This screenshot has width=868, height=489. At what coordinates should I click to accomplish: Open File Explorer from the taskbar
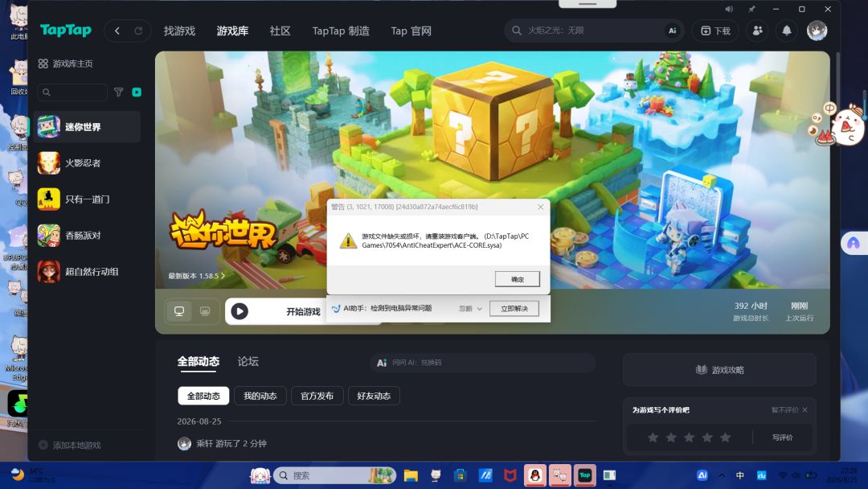tap(411, 475)
